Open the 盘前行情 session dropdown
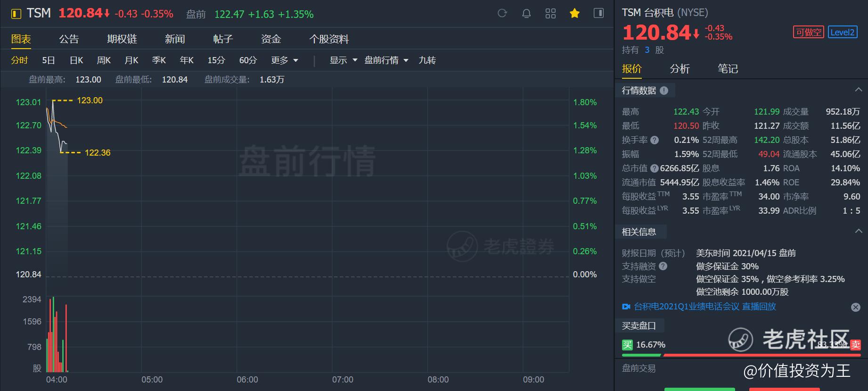The width and height of the screenshot is (868, 391). pyautogui.click(x=386, y=60)
